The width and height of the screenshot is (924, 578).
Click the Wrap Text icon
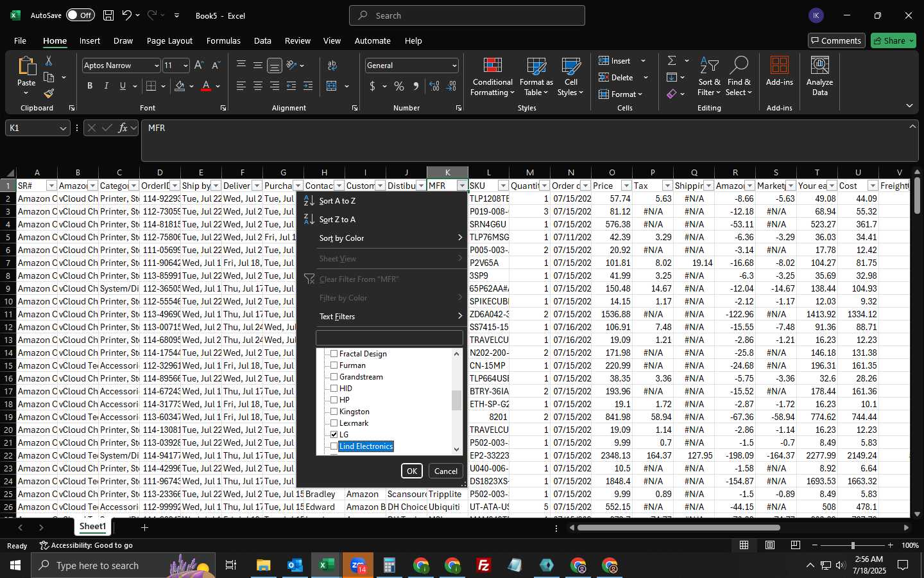pos(332,66)
